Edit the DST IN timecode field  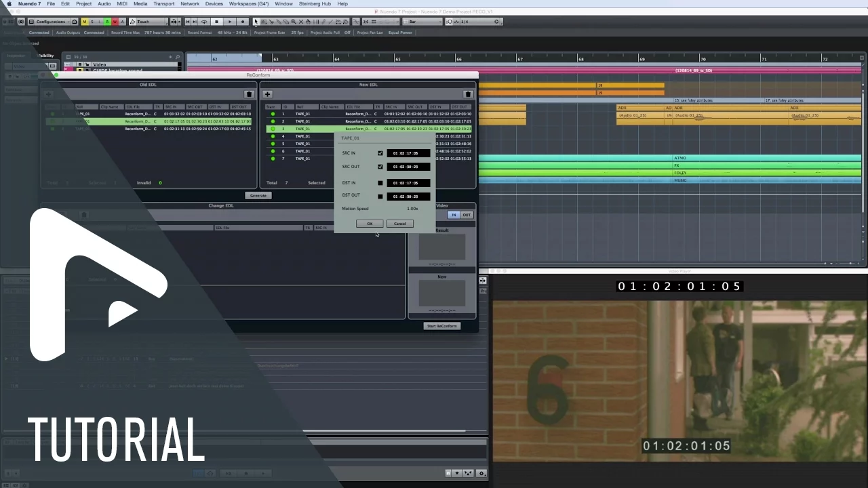tap(408, 183)
